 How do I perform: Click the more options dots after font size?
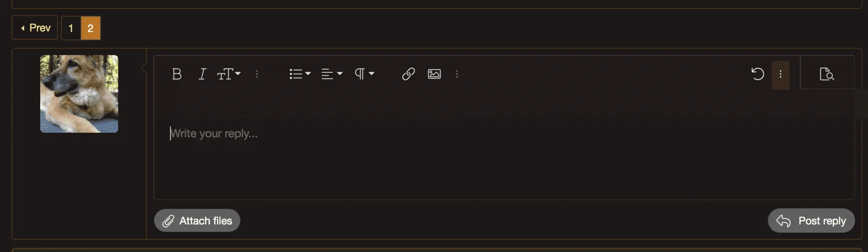tap(257, 74)
